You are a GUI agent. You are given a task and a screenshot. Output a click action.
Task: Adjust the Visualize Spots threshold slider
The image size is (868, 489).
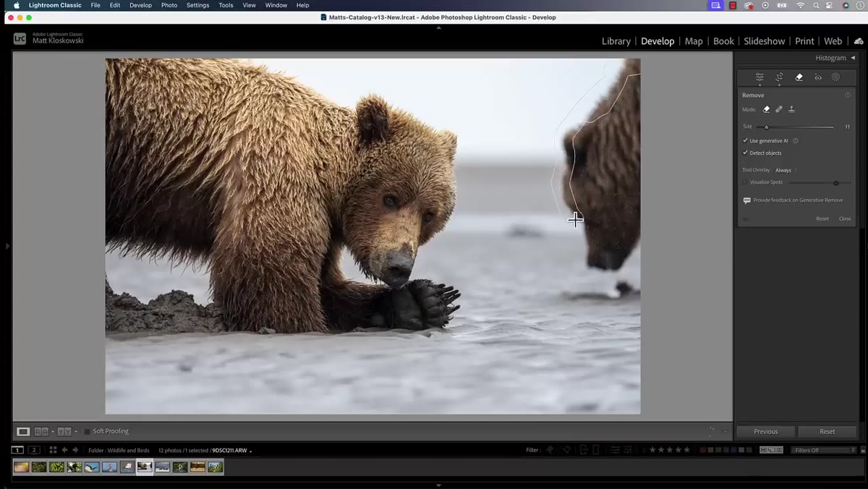(x=836, y=182)
